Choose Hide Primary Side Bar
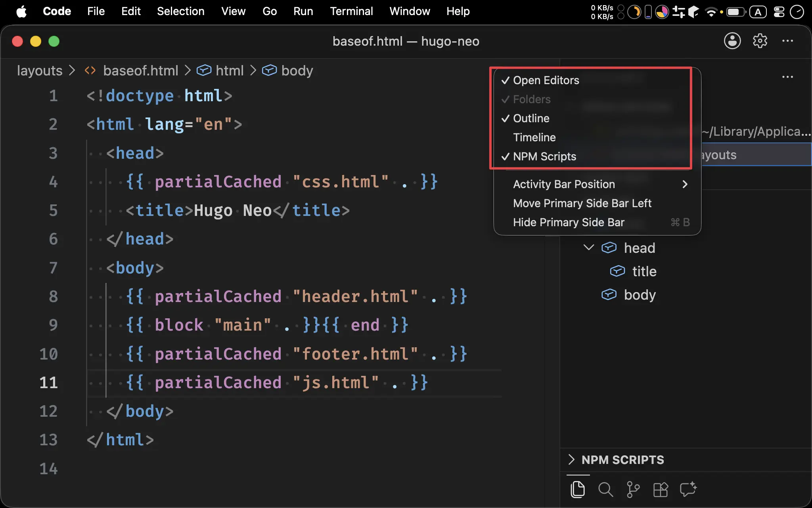 tap(598, 222)
